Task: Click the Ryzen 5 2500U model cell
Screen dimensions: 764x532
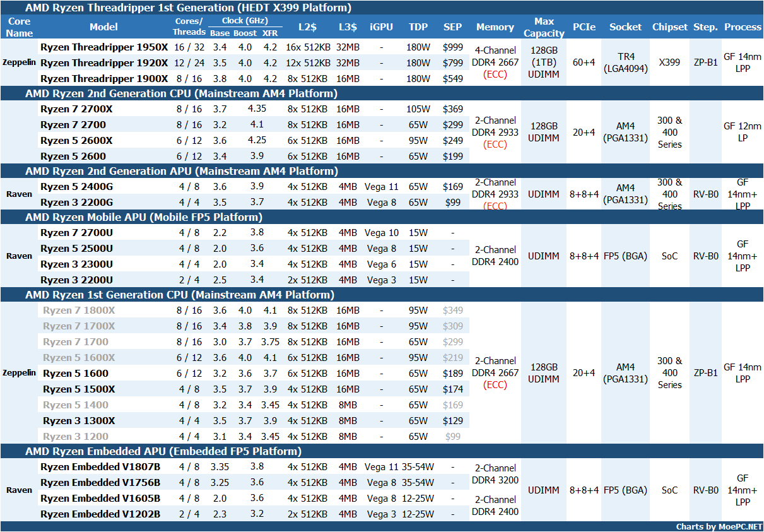Action: pyautogui.click(x=76, y=249)
